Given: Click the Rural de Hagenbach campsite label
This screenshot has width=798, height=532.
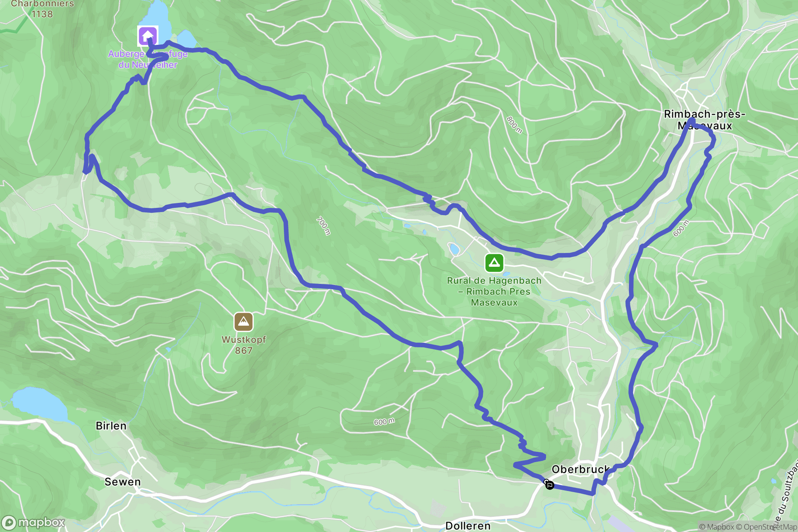Looking at the screenshot, I should [494, 291].
